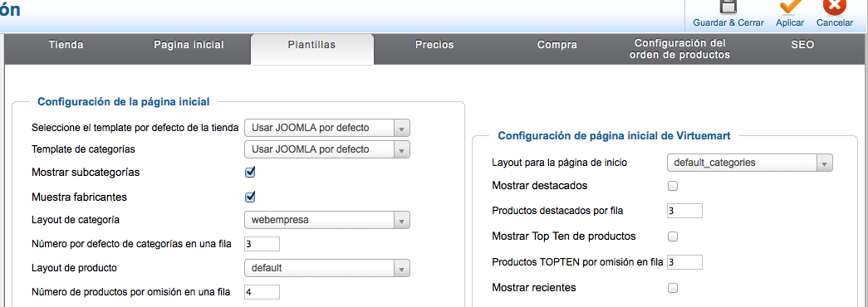The height and width of the screenshot is (307, 868).
Task: Click the Guardar & Cerrar save icon
Action: tap(728, 7)
